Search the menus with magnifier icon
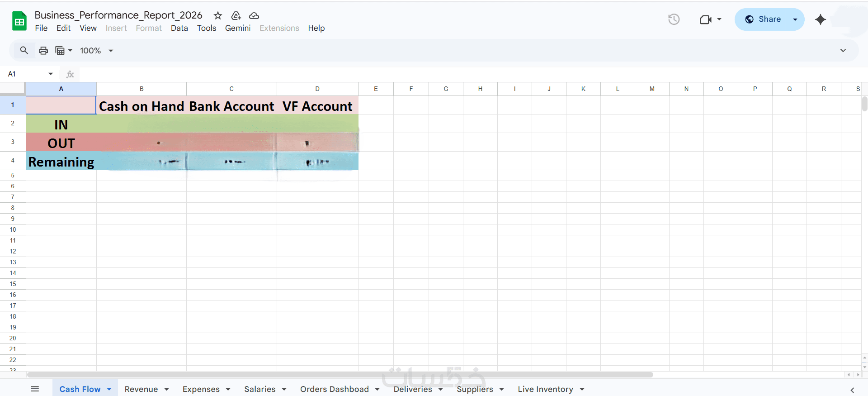 coord(24,50)
